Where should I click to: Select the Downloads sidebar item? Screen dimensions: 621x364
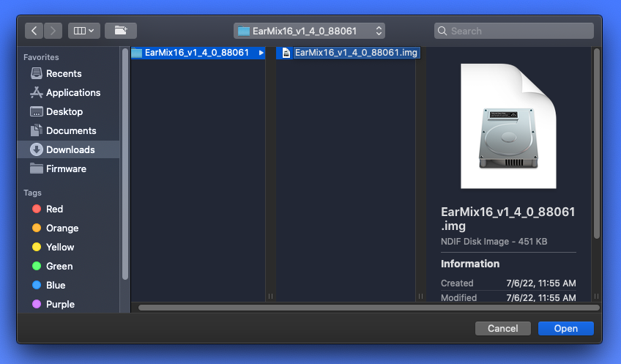69,149
